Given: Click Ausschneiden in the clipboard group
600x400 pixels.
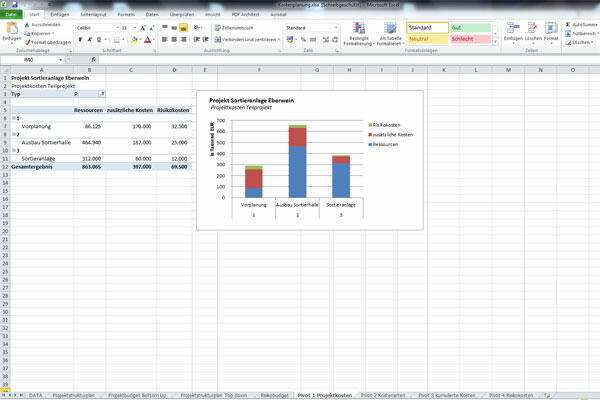Looking at the screenshot, I should 44,24.
